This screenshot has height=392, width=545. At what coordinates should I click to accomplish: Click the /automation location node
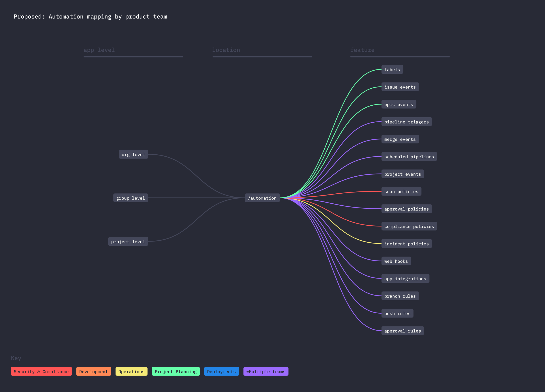[262, 198]
